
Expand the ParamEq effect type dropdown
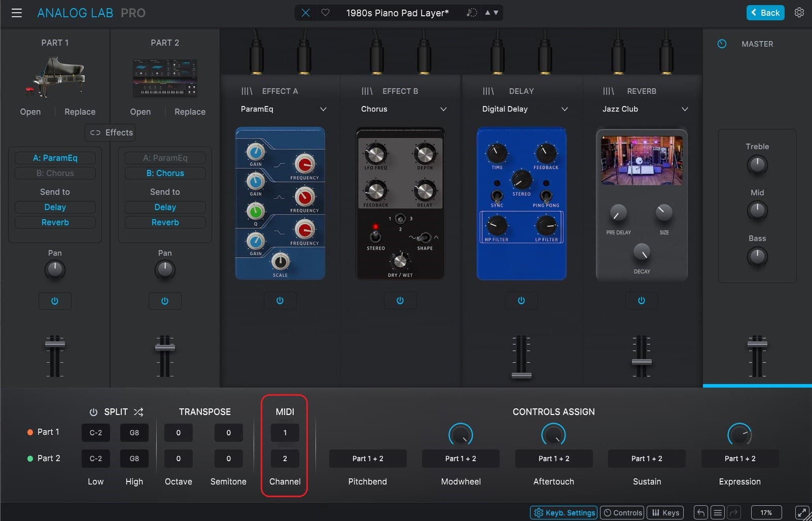coord(323,109)
